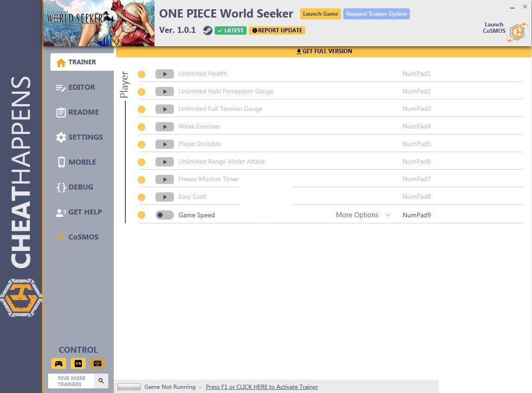Expand More Options for Game Speed
532x393 pixels.
[363, 215]
